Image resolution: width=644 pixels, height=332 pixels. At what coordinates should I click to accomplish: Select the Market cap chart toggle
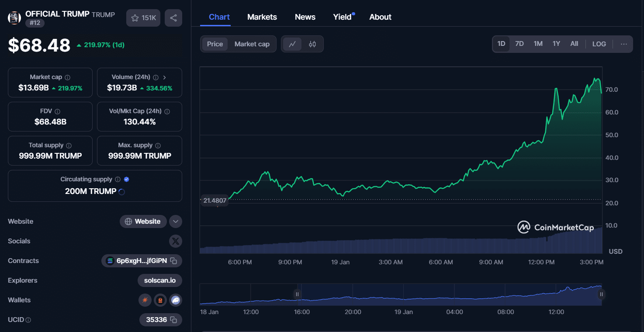252,44
